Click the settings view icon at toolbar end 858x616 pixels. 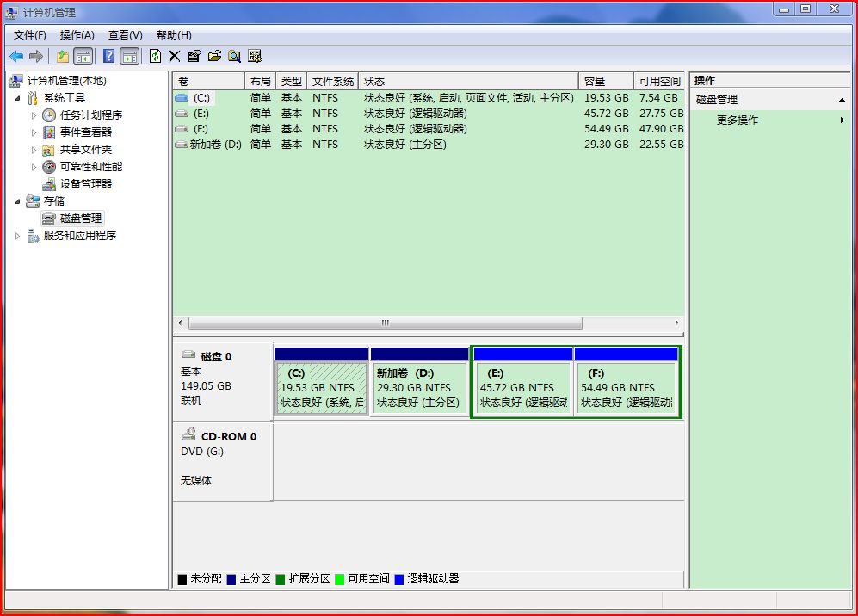255,56
